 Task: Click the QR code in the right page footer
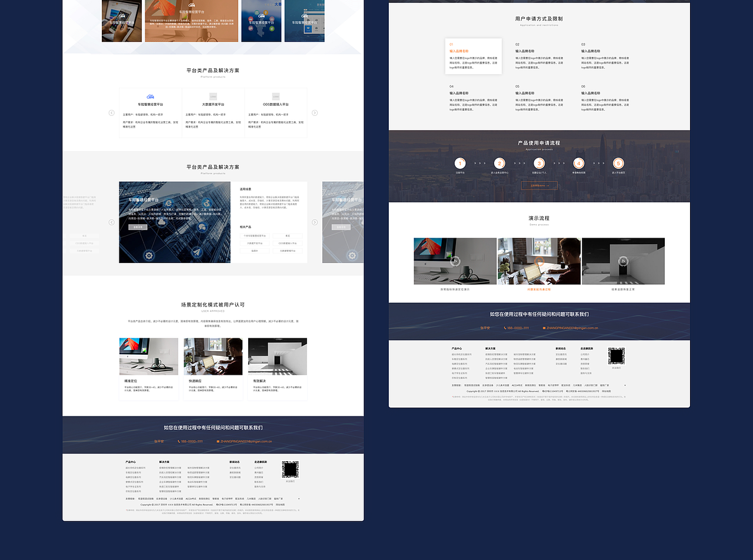617,356
